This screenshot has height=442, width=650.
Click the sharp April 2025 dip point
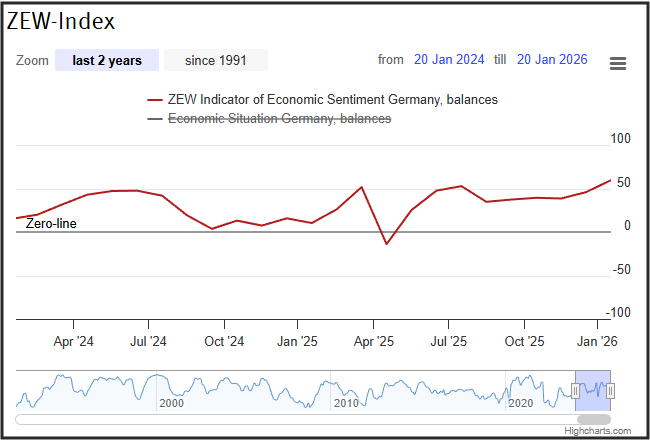click(x=386, y=244)
